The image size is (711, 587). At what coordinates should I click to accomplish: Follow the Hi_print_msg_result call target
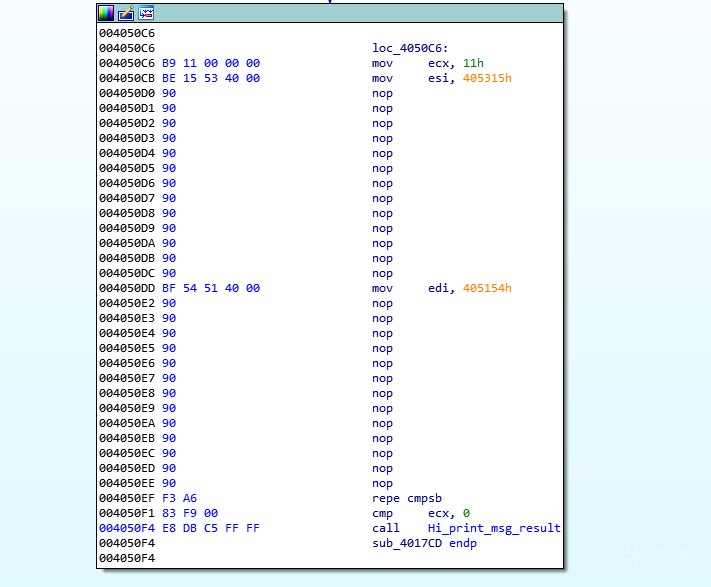tap(494, 528)
